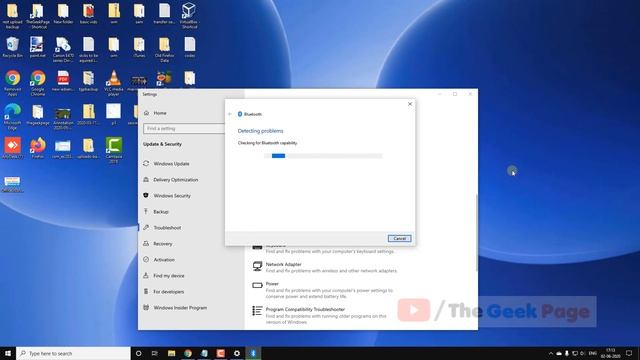Select the Firefox desktop shortcut
The image size is (640, 360).
(38, 148)
